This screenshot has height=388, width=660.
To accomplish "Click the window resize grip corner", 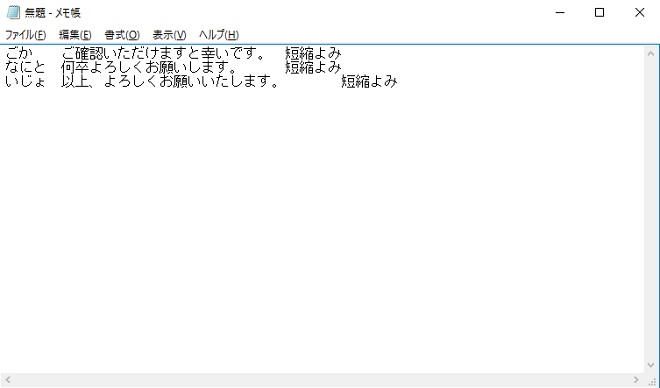I will (652, 381).
